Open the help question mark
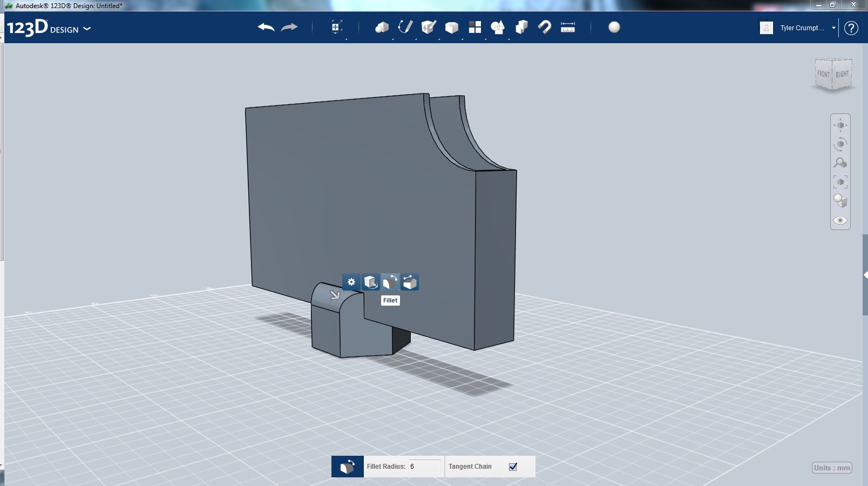Image resolution: width=868 pixels, height=486 pixels. click(851, 28)
